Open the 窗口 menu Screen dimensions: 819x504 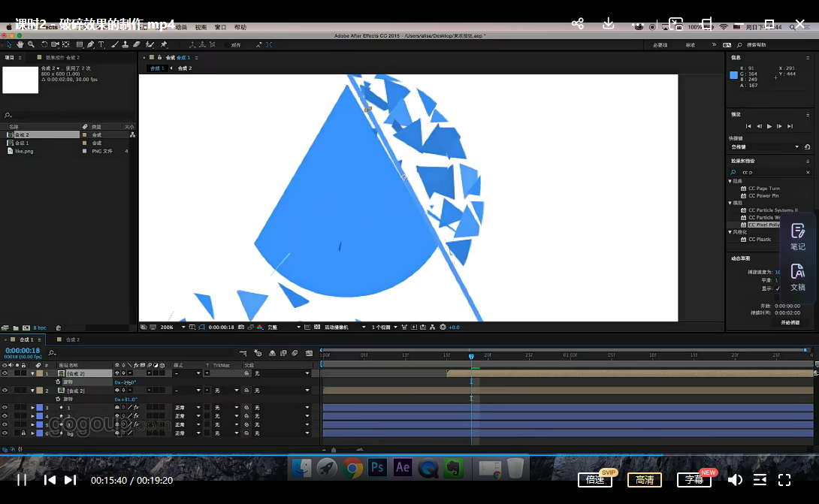coord(220,27)
